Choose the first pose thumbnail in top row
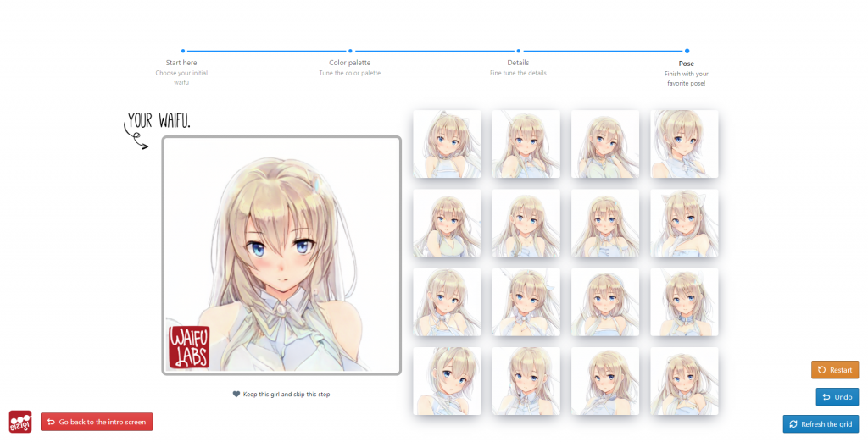 tap(447, 144)
